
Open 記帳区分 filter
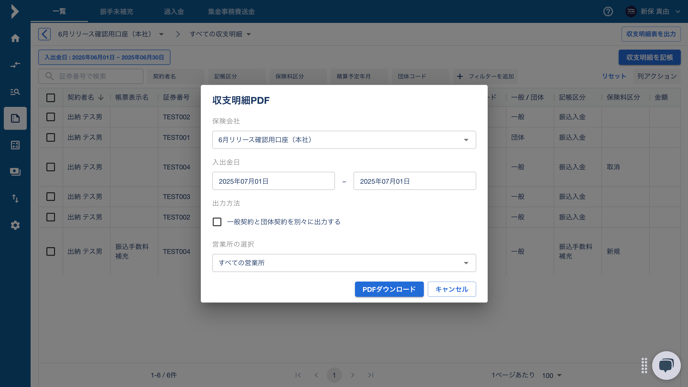point(236,76)
